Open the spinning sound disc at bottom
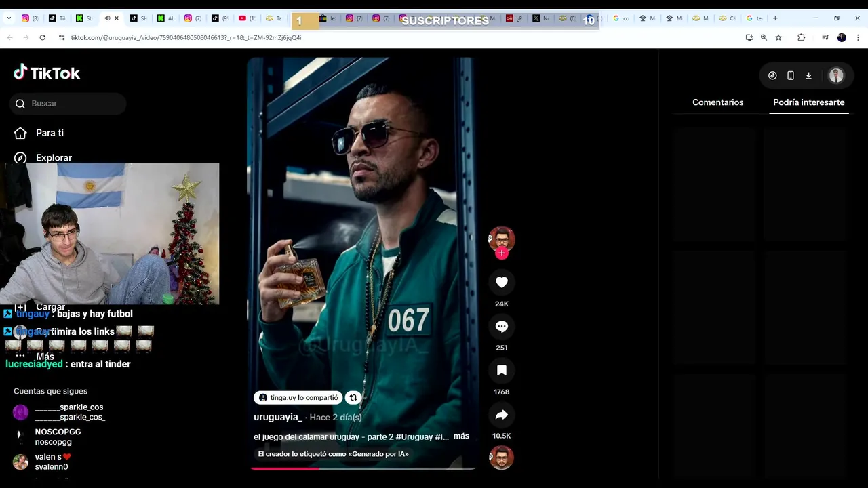This screenshot has width=868, height=488. tap(502, 457)
